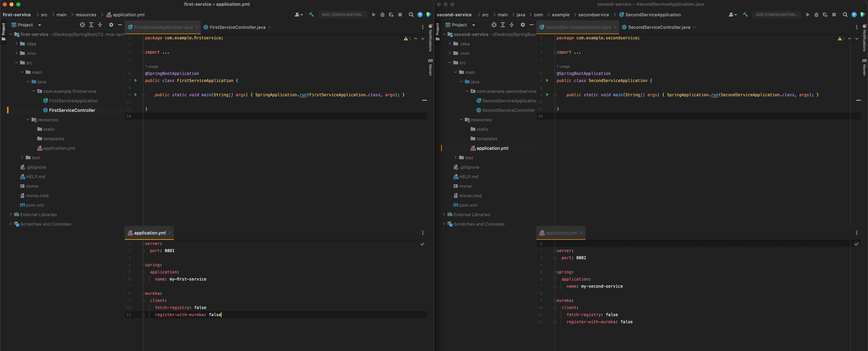Screen dimensions: 868x351
Task: Click user account icon in second-service toolbar
Action: point(733,15)
